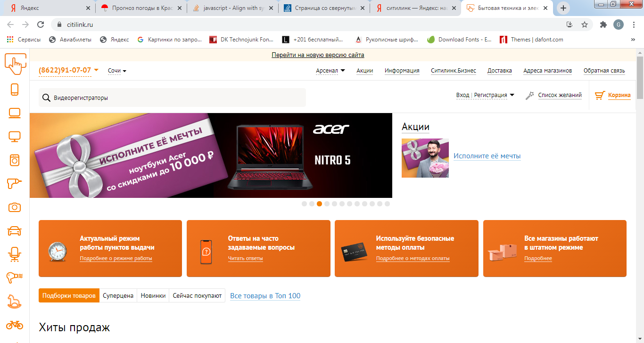Image resolution: width=644 pixels, height=343 pixels.
Task: Open Информация in top menu
Action: pos(402,71)
